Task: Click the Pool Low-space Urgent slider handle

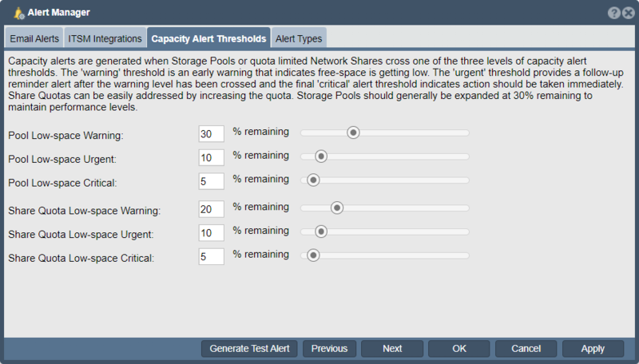Action: (x=321, y=156)
